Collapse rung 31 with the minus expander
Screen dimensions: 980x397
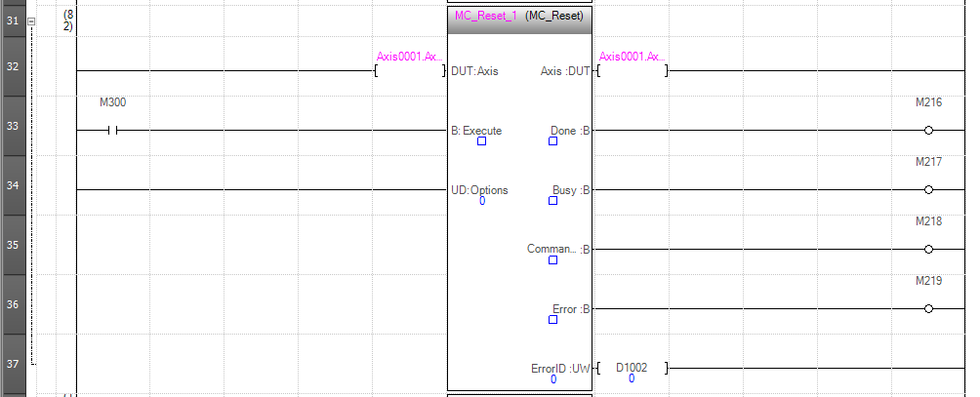coord(31,21)
